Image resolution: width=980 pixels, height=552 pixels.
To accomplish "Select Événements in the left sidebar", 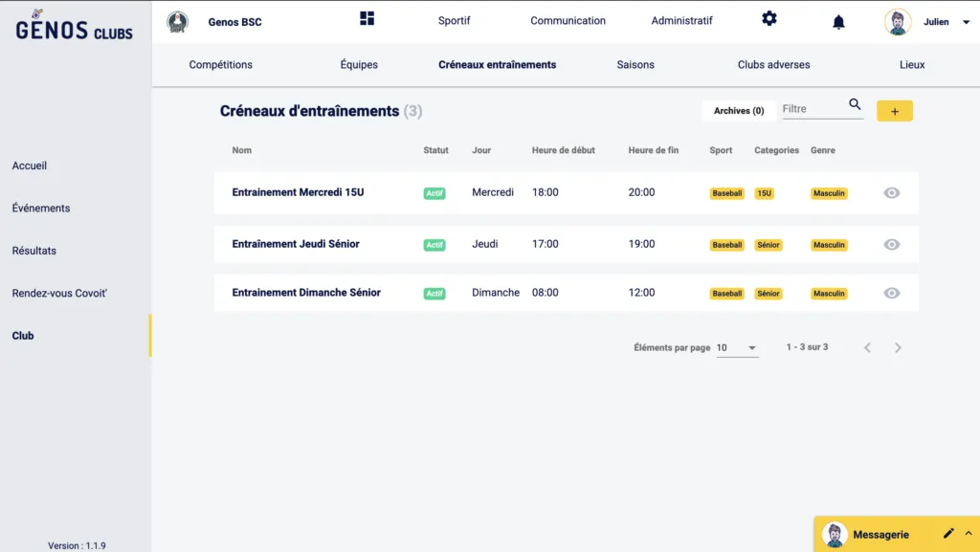I will 41,209.
